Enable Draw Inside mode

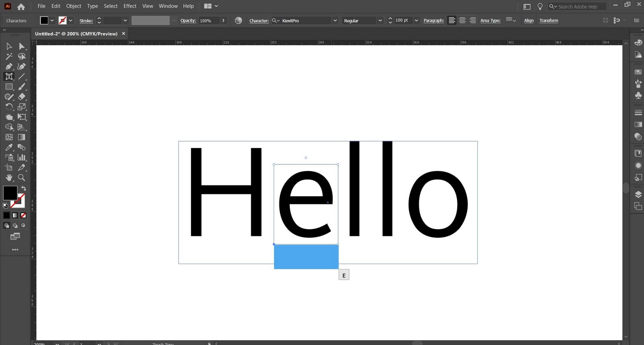point(23,226)
